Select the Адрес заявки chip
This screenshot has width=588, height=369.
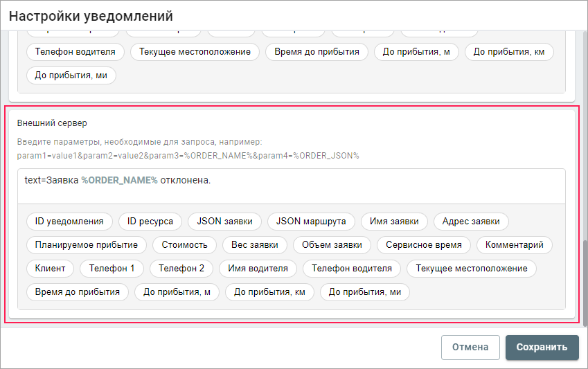471,222
